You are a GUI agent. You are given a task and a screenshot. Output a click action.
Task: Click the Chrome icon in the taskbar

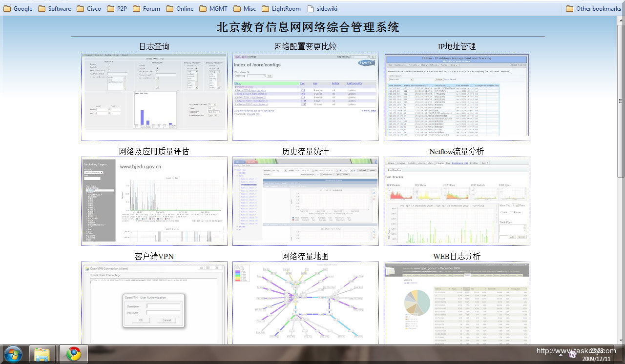click(74, 353)
